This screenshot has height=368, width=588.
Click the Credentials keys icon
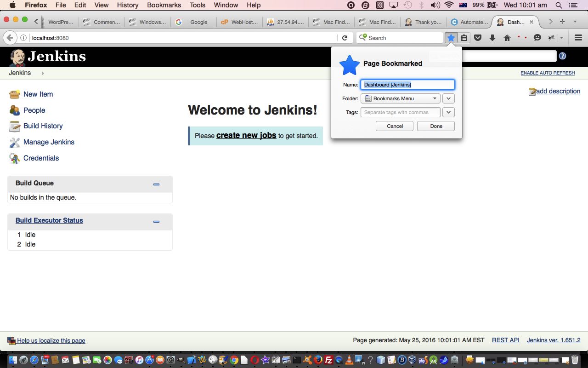[15, 158]
